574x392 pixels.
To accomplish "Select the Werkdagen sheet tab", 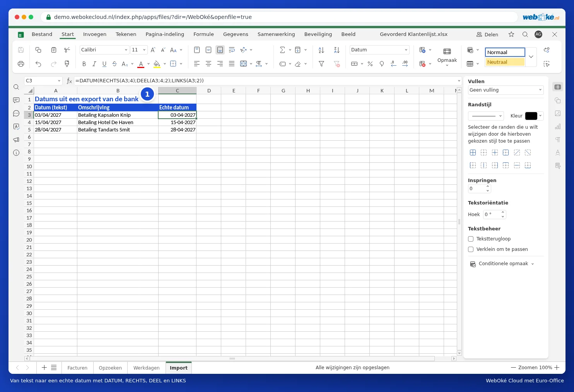I will pos(146,368).
